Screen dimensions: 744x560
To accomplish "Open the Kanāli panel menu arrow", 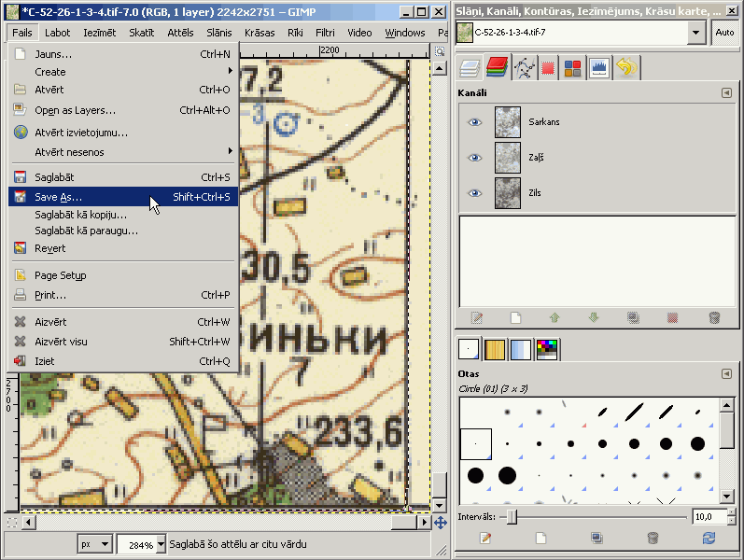I will (726, 92).
